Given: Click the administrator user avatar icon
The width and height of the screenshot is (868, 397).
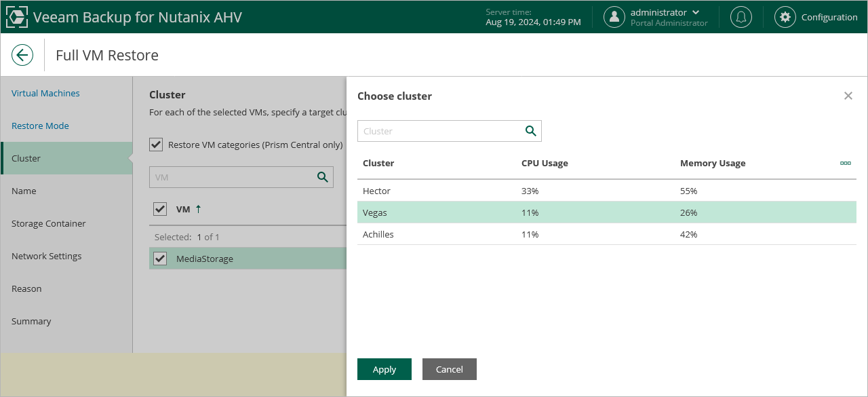Looking at the screenshot, I should tap(614, 17).
